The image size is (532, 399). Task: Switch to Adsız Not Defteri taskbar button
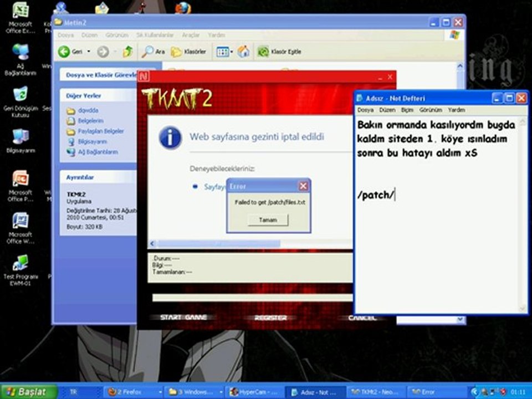point(316,392)
